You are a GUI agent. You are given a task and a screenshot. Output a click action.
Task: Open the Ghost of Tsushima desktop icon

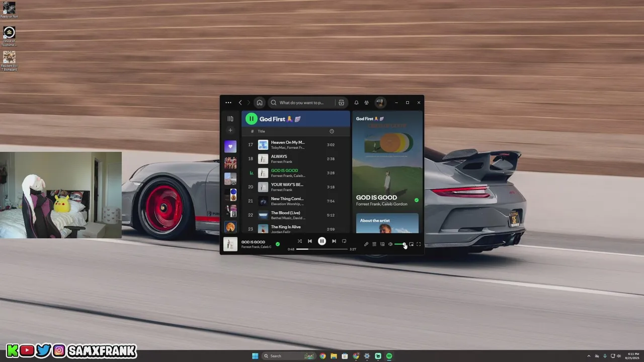[9, 36]
